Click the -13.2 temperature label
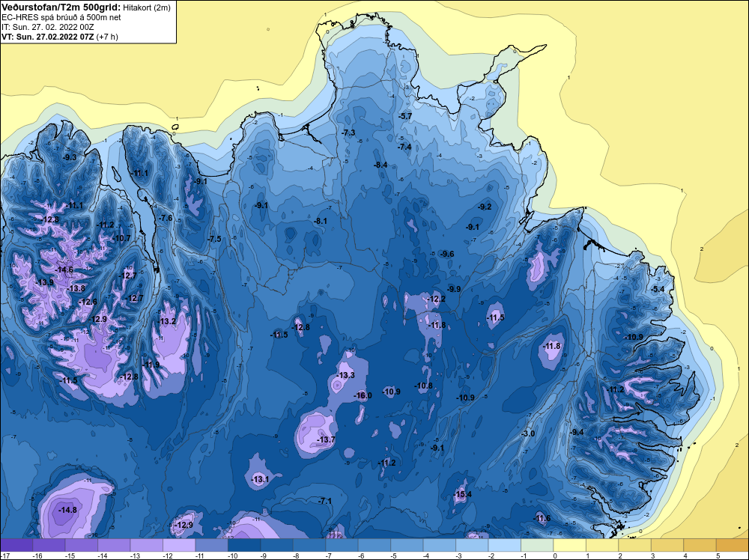 coord(167,321)
